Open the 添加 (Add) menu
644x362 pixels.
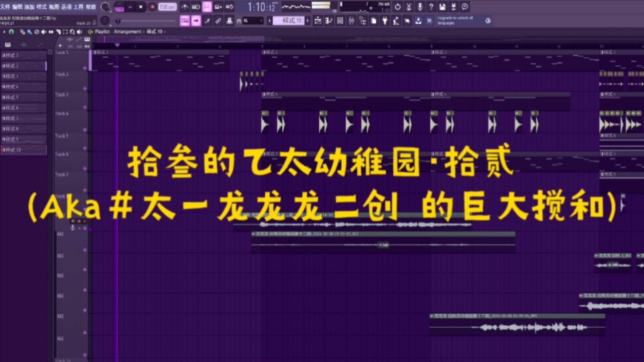click(29, 7)
